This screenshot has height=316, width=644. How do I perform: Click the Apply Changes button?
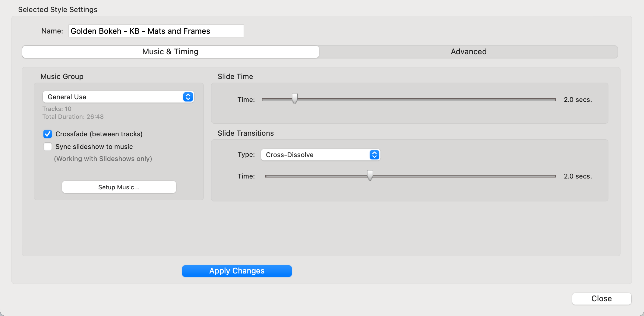tap(237, 271)
